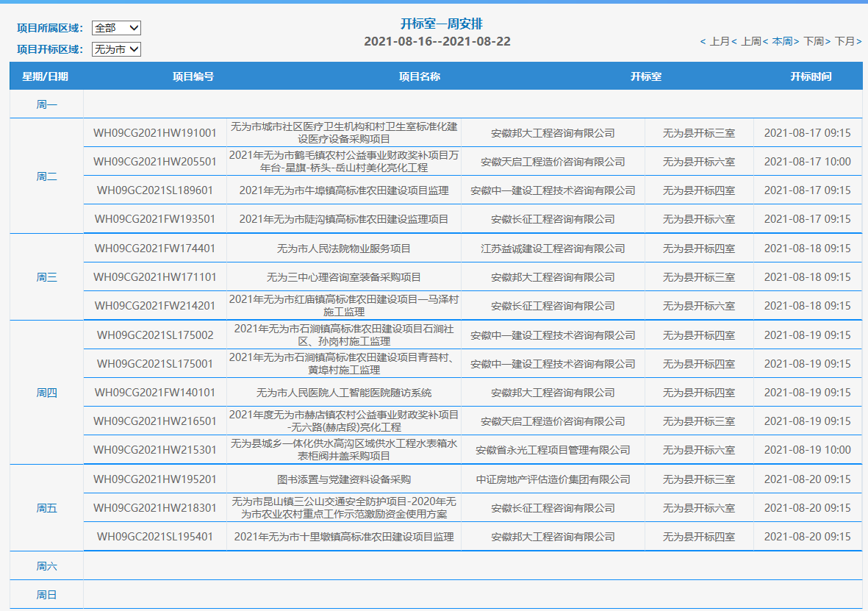Click 无为三中心理咨询室装备采购项目 row
This screenshot has height=611, width=868.
[x=344, y=277]
